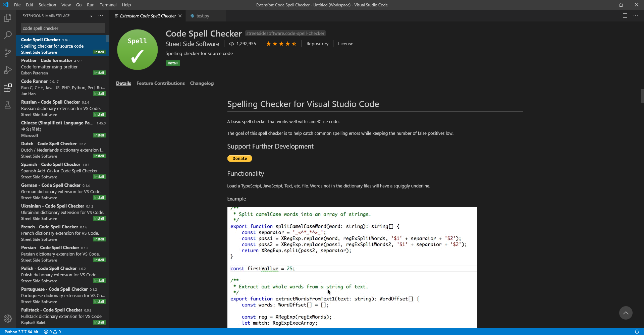Select Polish - Code Spell Checker entry
Screen dimensions: 644x335
(x=62, y=274)
